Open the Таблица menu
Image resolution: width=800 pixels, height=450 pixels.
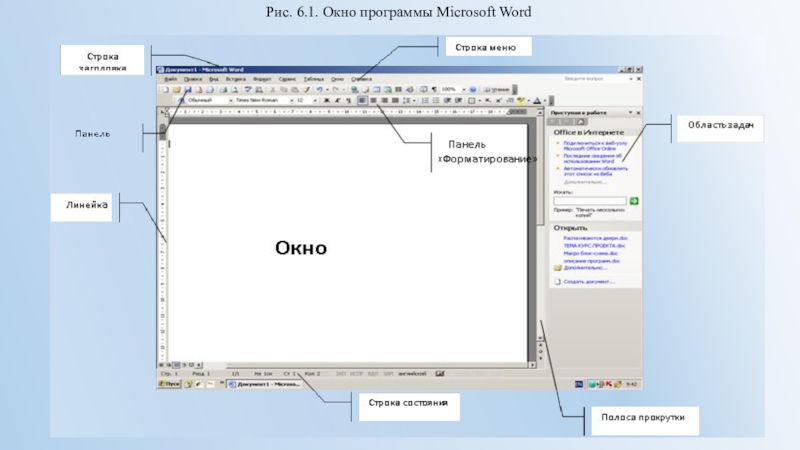pos(313,79)
